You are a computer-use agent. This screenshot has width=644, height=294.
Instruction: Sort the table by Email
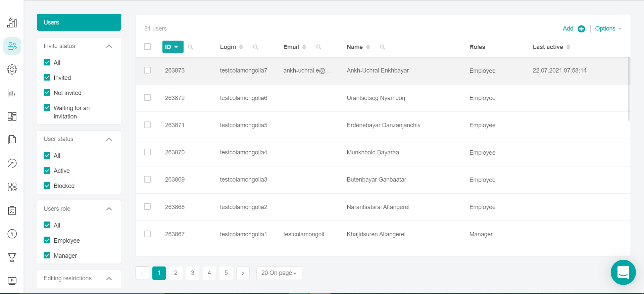click(x=304, y=47)
